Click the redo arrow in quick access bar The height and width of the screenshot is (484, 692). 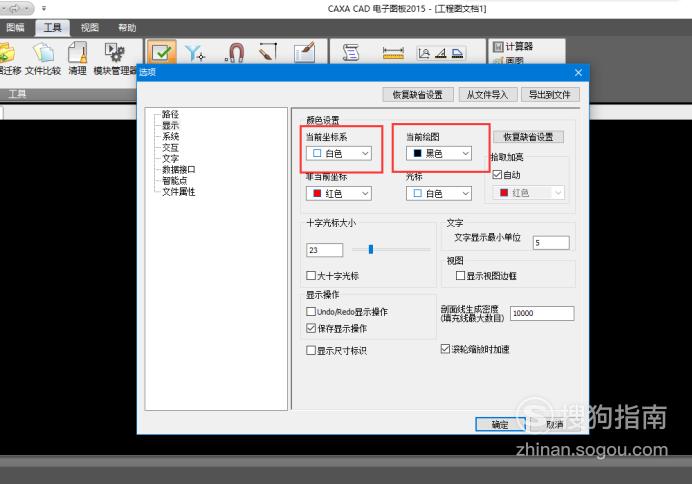pos(15,8)
